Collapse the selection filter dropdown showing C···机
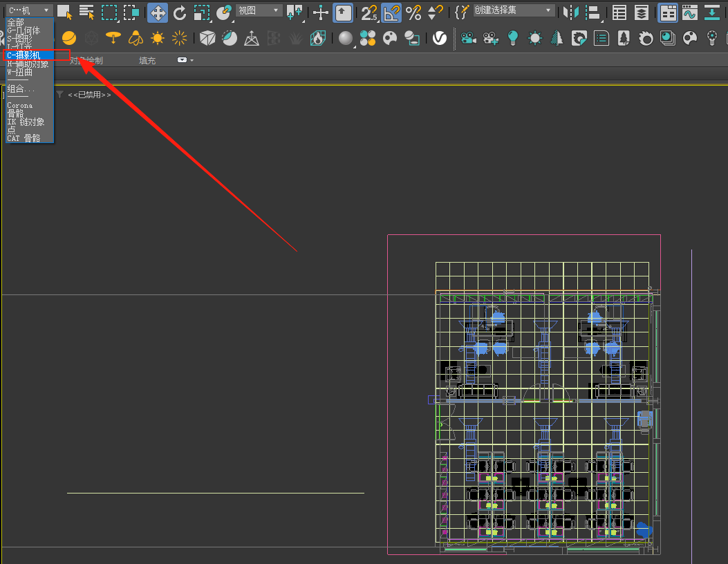This screenshot has width=728, height=564. [x=28, y=10]
